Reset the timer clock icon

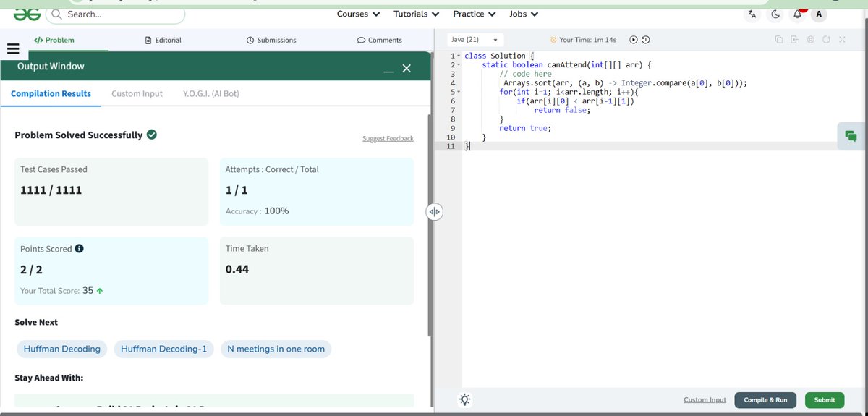coord(645,40)
